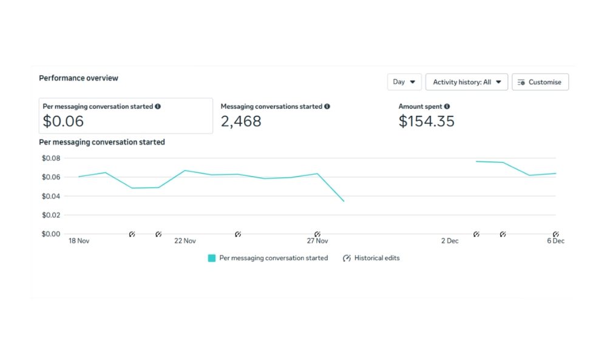The image size is (607, 364).
Task: Click the Historical edits icon in the legend
Action: (347, 258)
